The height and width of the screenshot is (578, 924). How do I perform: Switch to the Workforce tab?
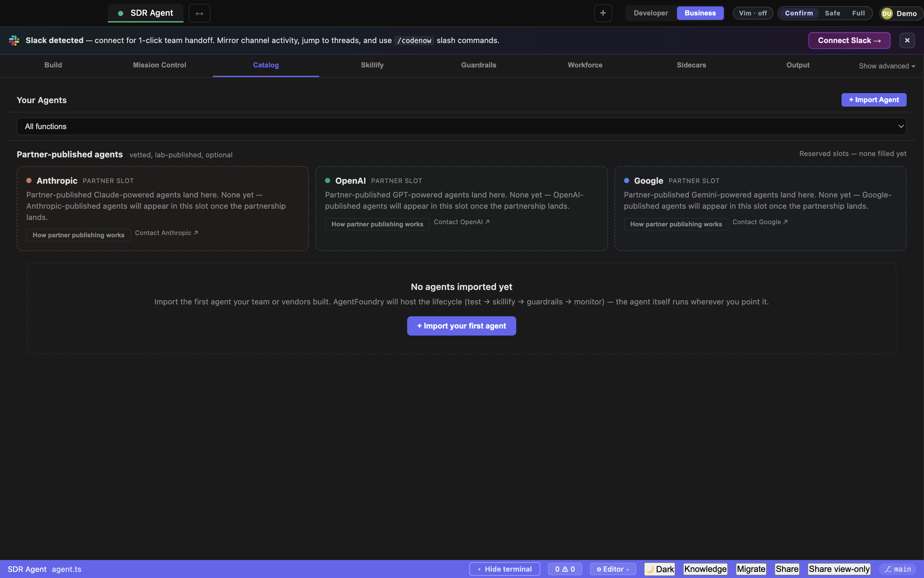coord(585,65)
